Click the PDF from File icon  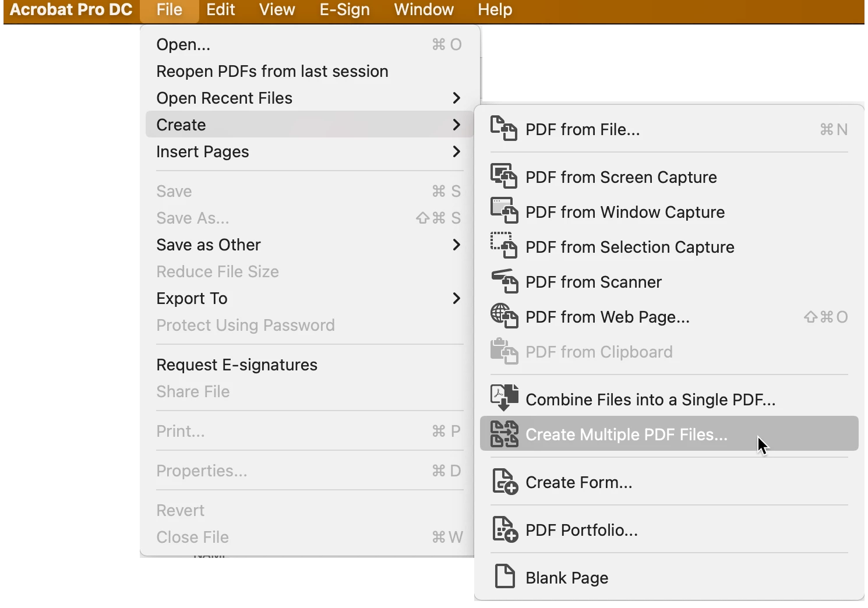click(503, 128)
